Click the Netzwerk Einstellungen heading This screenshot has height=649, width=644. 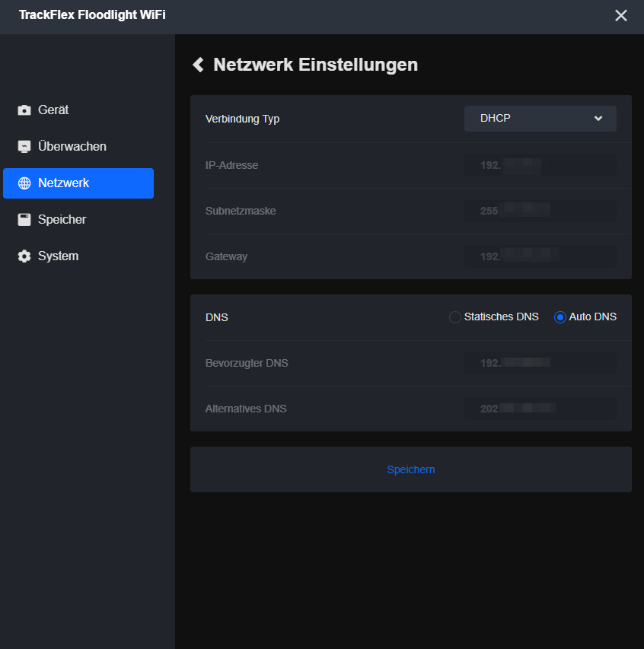316,65
